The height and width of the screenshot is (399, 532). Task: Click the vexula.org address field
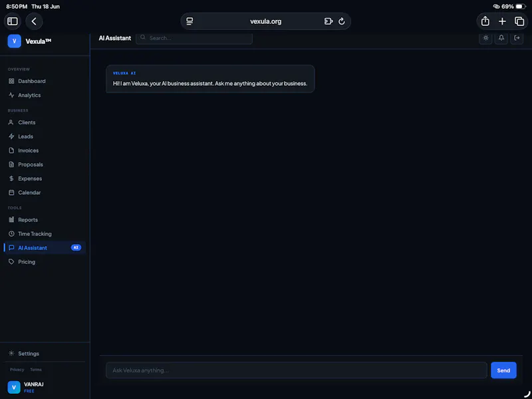pyautogui.click(x=265, y=21)
